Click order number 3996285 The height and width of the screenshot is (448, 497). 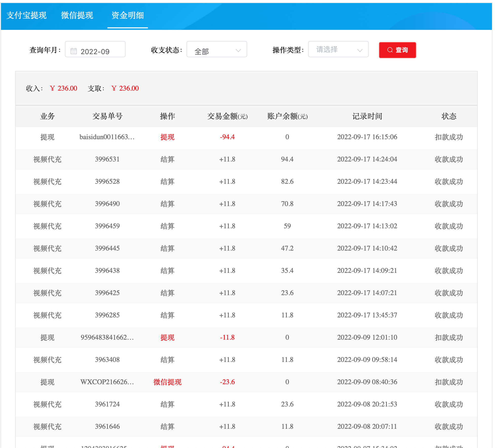point(107,315)
